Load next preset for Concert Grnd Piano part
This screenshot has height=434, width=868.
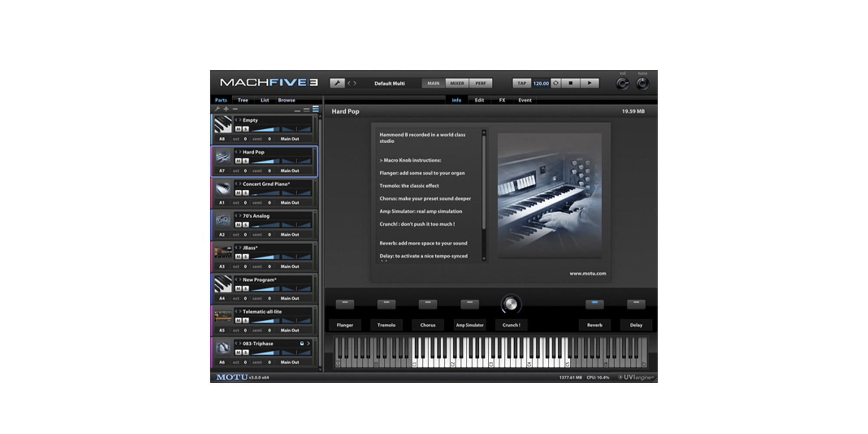[240, 184]
